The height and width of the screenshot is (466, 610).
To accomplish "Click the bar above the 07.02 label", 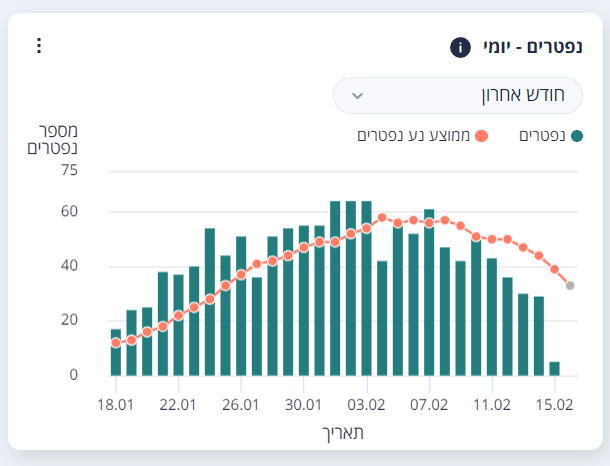I will 429,292.
